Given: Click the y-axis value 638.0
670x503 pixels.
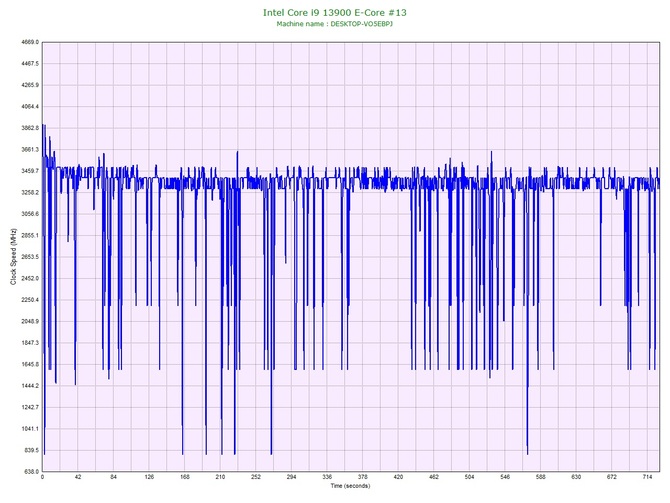Looking at the screenshot, I should [31, 472].
